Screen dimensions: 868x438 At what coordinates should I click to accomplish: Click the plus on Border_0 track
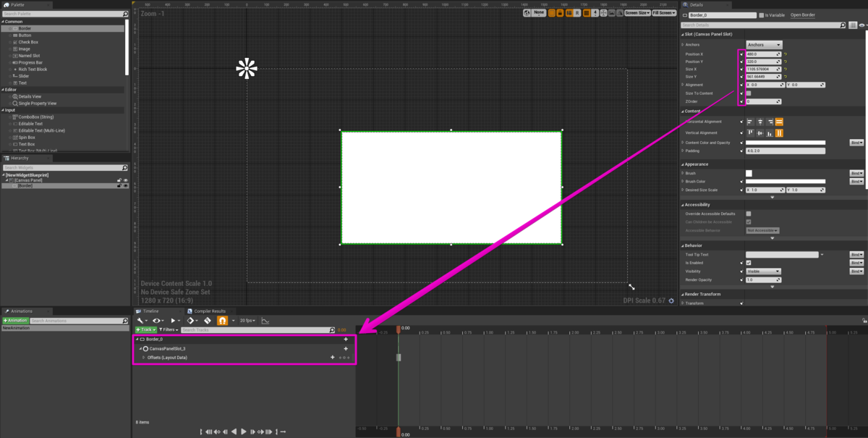click(x=346, y=339)
